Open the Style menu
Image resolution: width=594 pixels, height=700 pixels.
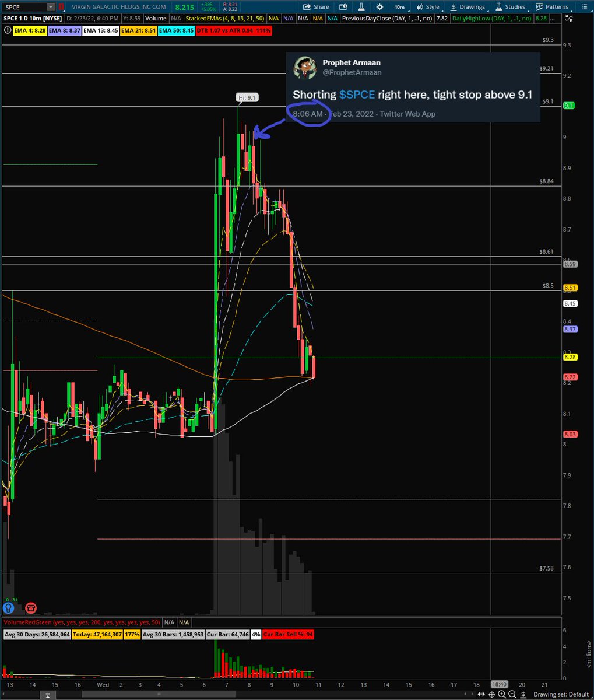tap(428, 7)
